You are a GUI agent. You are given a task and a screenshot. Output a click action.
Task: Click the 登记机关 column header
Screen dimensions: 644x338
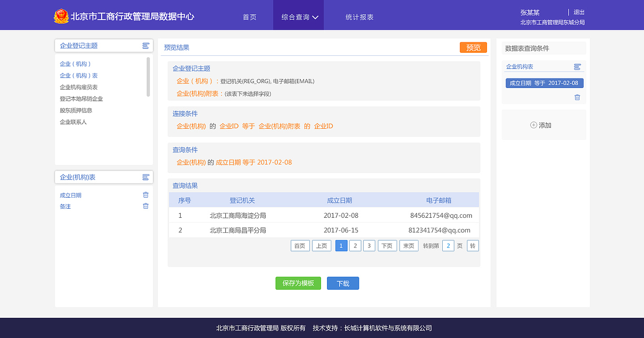pyautogui.click(x=243, y=200)
